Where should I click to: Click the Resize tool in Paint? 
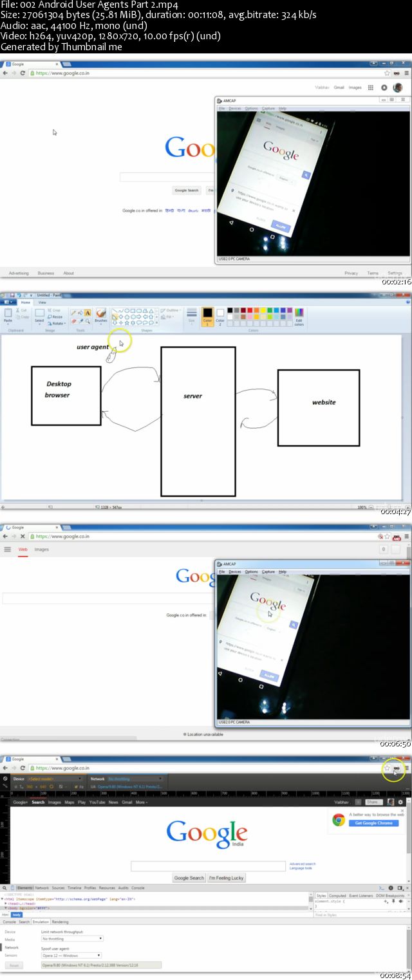point(55,317)
